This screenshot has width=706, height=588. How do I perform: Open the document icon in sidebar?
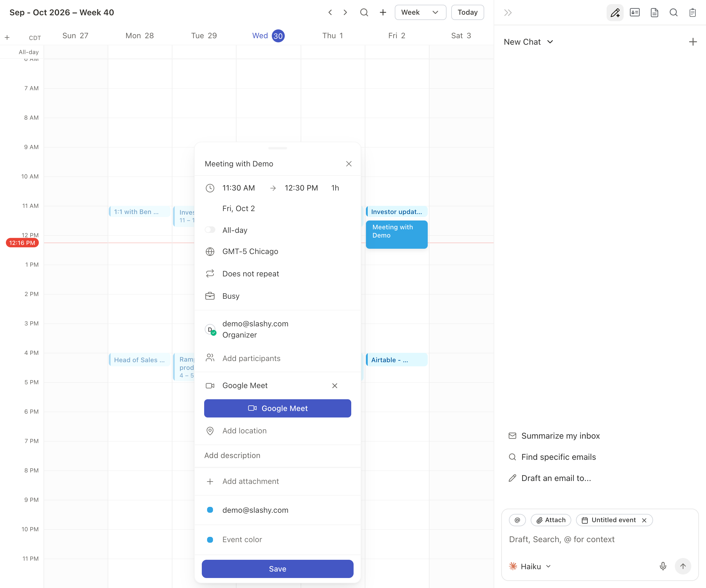click(654, 13)
